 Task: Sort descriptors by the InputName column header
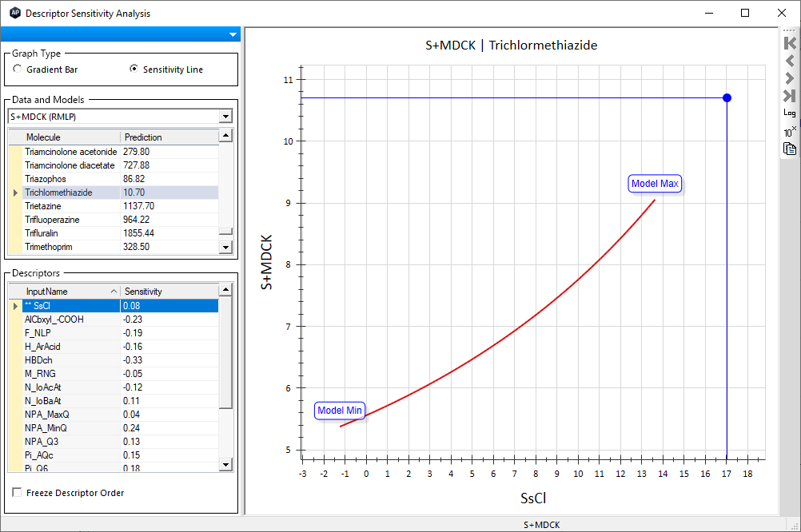tap(71, 292)
